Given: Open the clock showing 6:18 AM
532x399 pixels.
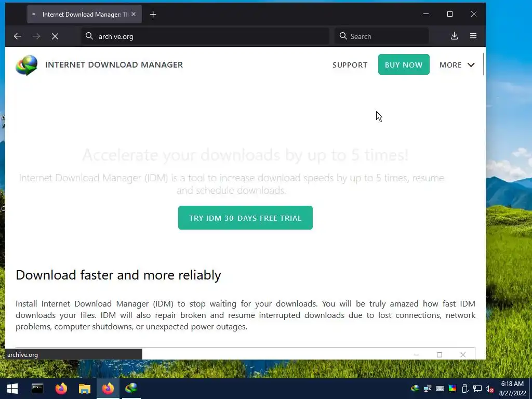Looking at the screenshot, I should click(x=512, y=389).
